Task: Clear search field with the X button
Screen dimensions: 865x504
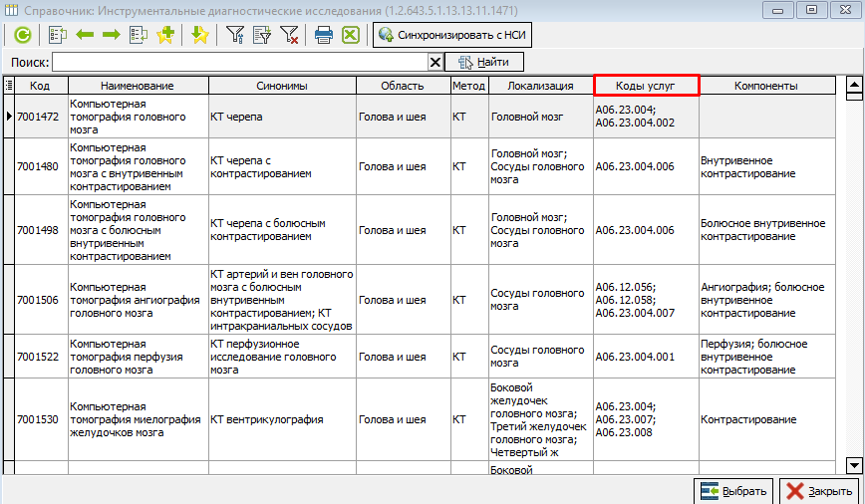Action: pyautogui.click(x=434, y=63)
